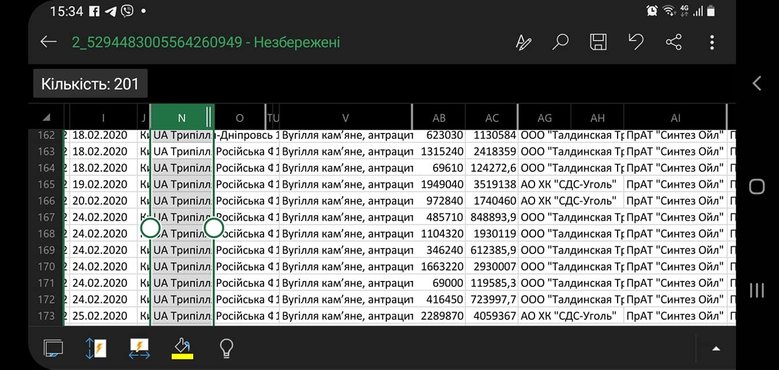Expand the bottom ribbon with up arrow

(x=716, y=349)
